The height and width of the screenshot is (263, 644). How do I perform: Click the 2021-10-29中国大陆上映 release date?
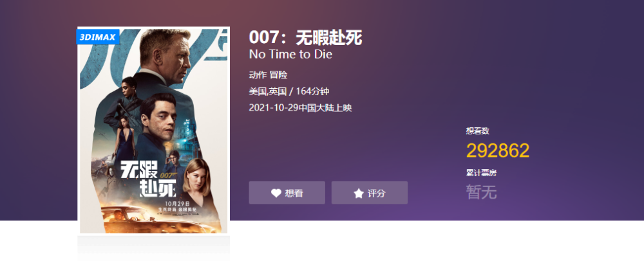pos(300,108)
